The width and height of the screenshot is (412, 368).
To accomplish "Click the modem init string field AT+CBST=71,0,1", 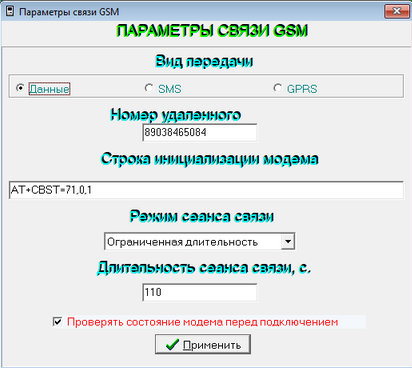I will pyautogui.click(x=206, y=190).
